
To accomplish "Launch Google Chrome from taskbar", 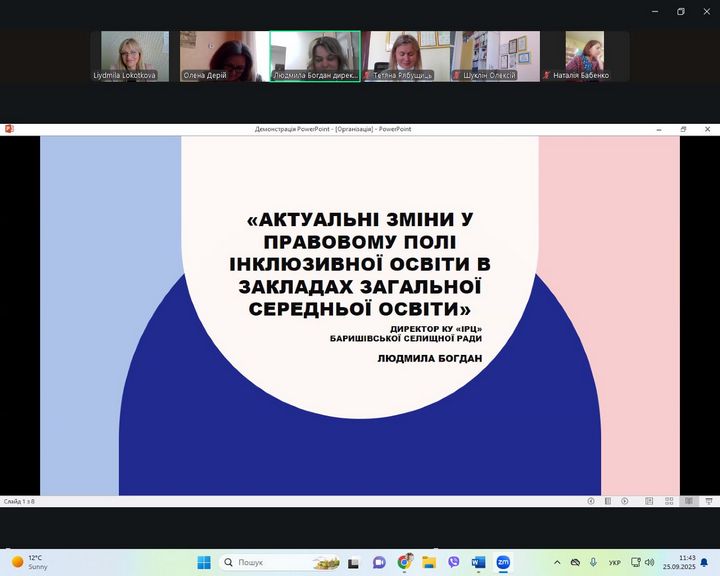I will pyautogui.click(x=404, y=562).
